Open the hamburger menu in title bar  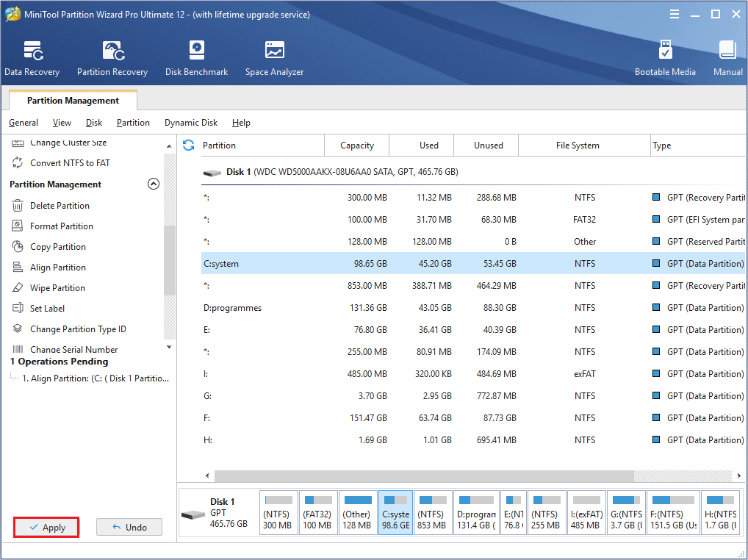(674, 14)
